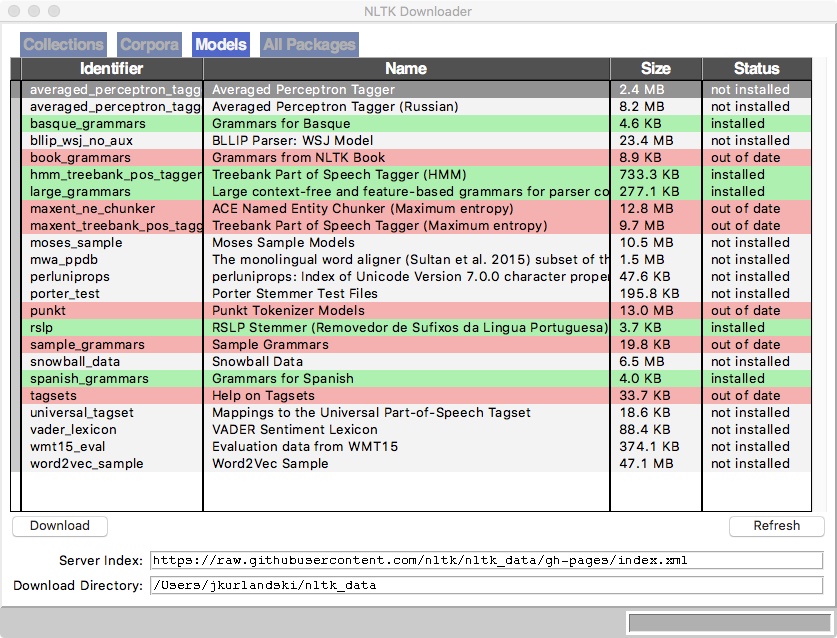Click the name 'VADER Sentiment Lexicon'
The width and height of the screenshot is (837, 638).
pyautogui.click(x=295, y=430)
